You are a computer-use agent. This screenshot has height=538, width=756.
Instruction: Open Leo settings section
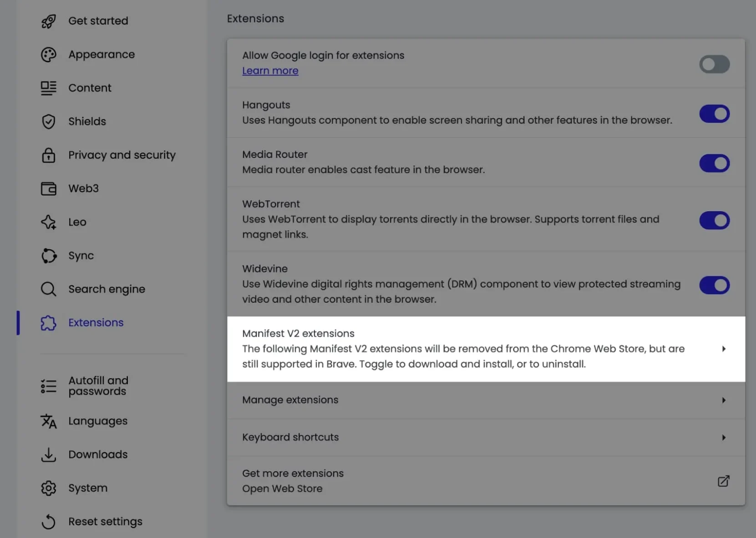pos(77,222)
